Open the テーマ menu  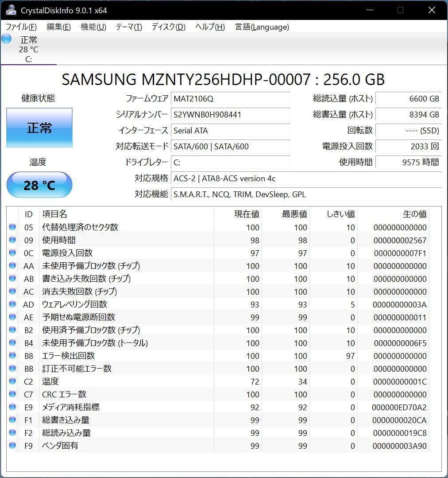pos(128,27)
